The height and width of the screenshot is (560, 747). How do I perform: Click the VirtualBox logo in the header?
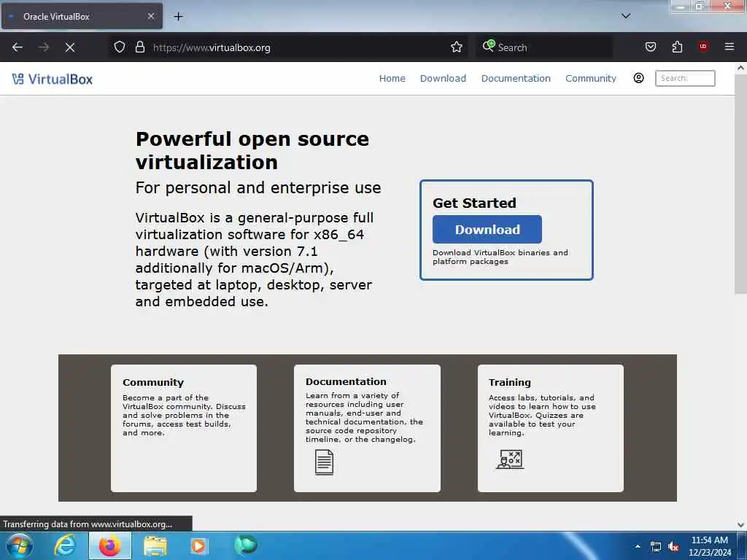[x=53, y=79]
